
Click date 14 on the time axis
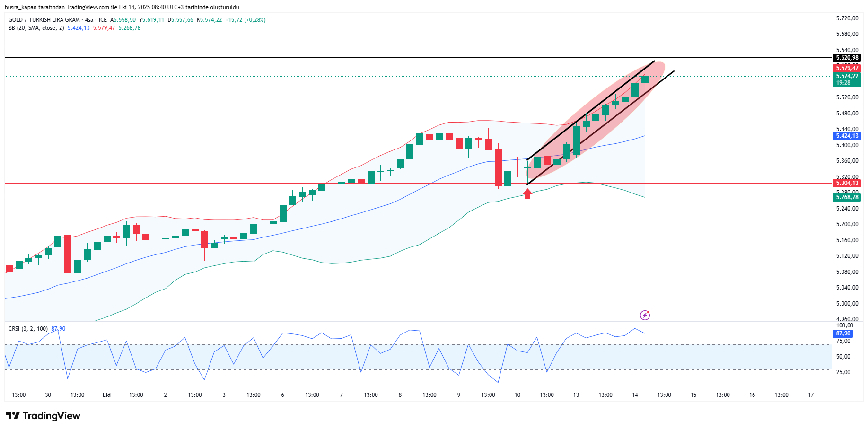(635, 395)
